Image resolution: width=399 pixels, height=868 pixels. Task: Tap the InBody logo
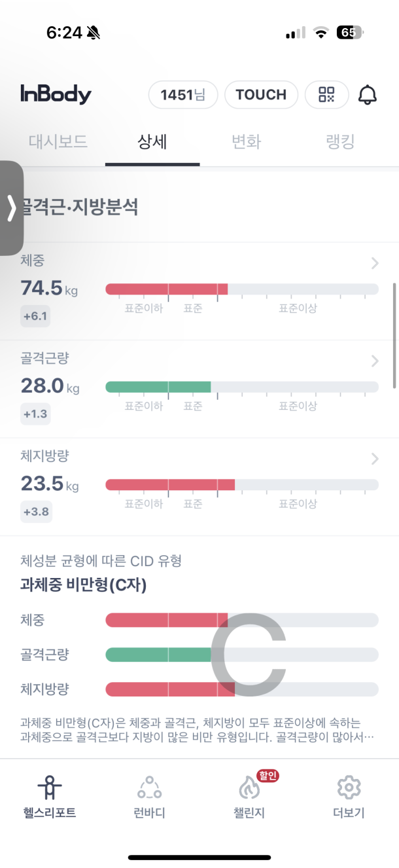point(56,95)
